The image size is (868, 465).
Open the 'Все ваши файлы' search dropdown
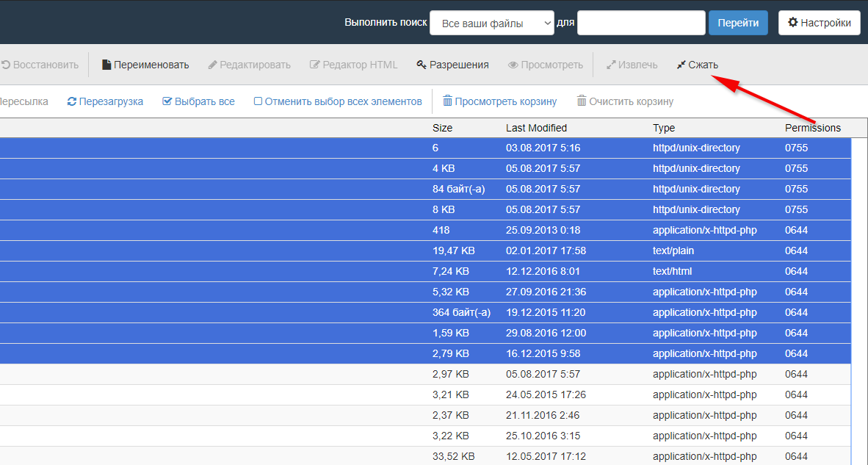coord(491,23)
